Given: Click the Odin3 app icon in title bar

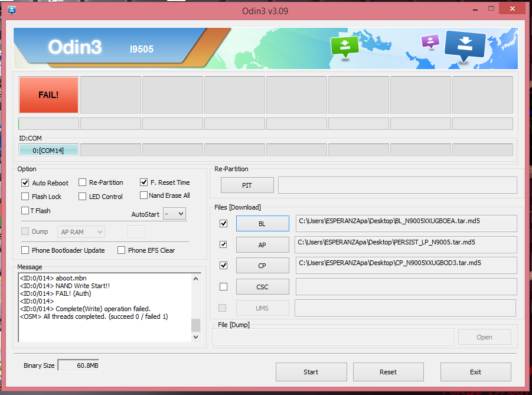Looking at the screenshot, I should point(11,9).
